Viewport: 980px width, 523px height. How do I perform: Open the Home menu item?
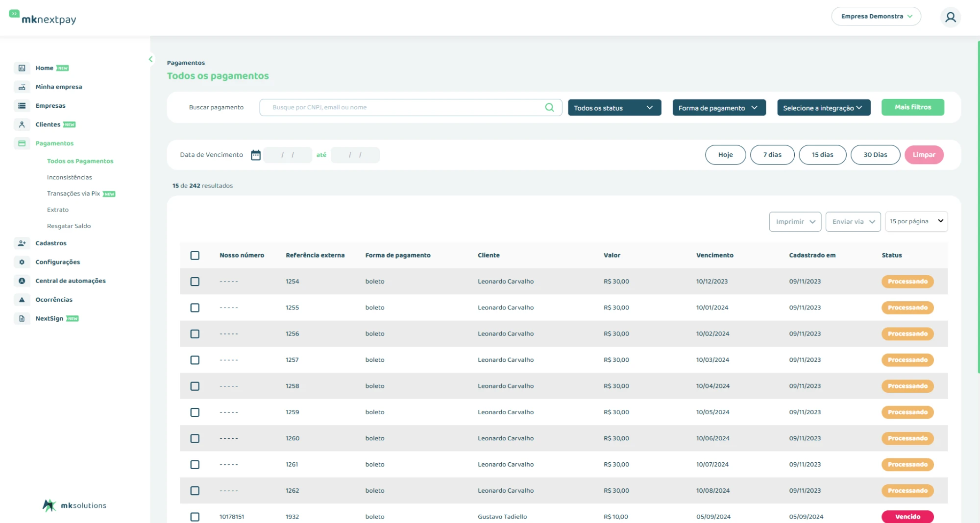(x=45, y=68)
